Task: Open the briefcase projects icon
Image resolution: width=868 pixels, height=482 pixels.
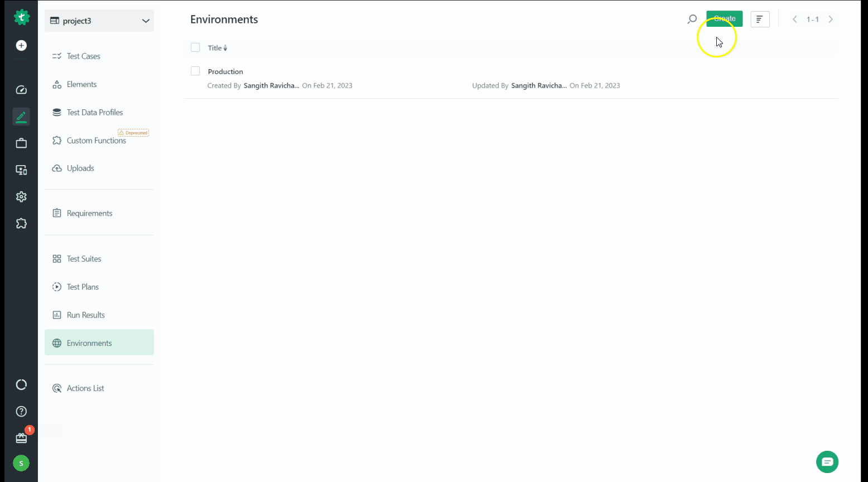Action: pos(21,143)
